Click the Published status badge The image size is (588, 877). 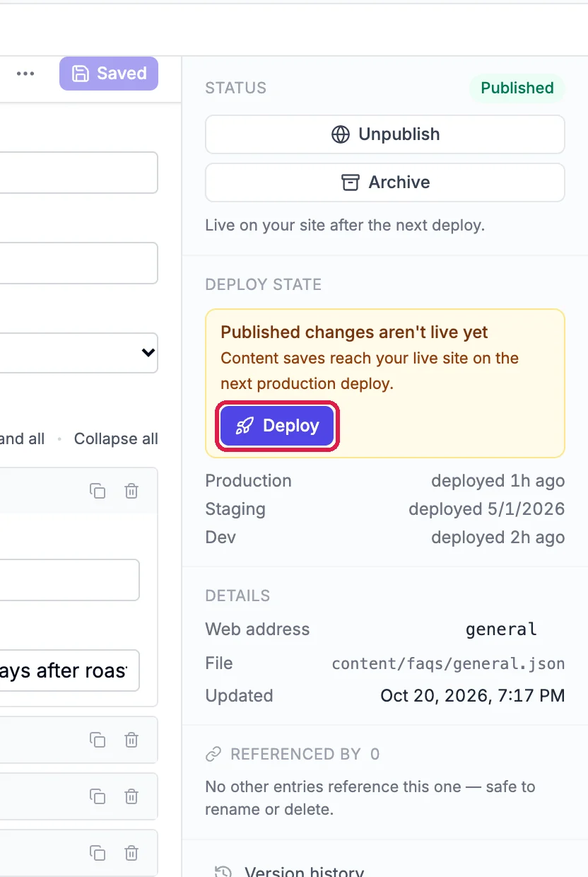517,88
